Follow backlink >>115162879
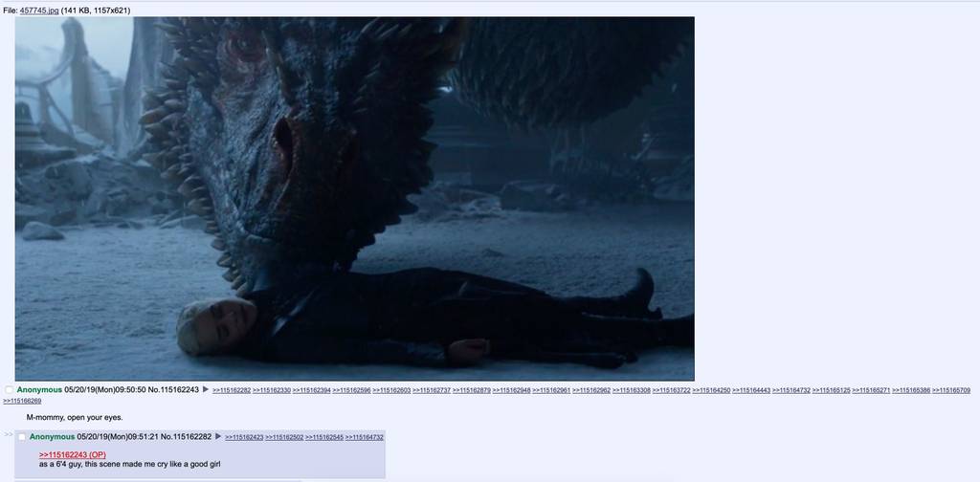 [x=472, y=390]
